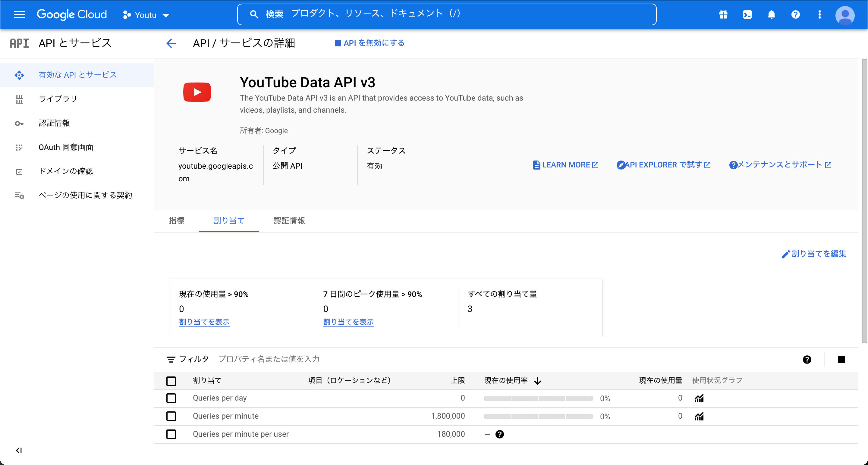Screen dimensions: 868x465
Task: Check the Queries per day quota checkbox
Action: tap(171, 398)
